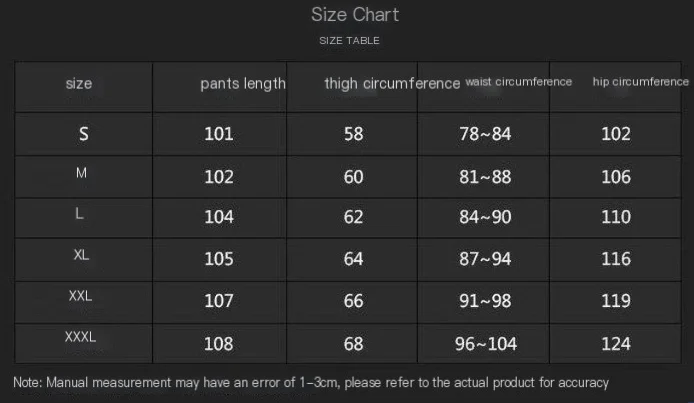The height and width of the screenshot is (403, 694).
Task: Select the SIZE TABLE subtitle
Action: point(349,41)
